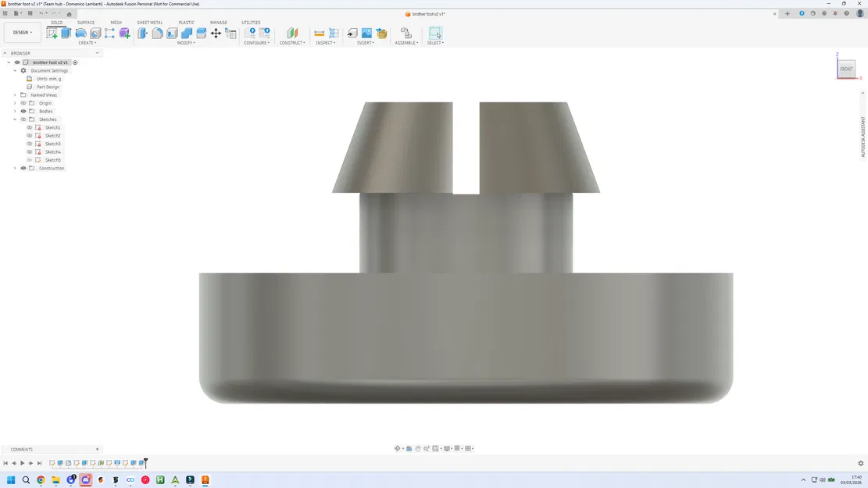Open the MODIFY dropdown menu
This screenshot has width=868, height=488.
[186, 43]
